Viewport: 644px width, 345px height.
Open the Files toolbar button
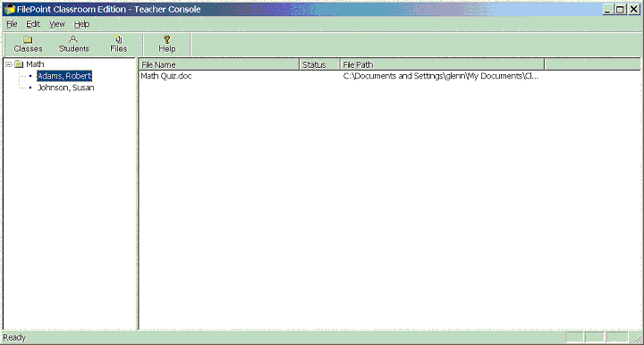pyautogui.click(x=119, y=44)
